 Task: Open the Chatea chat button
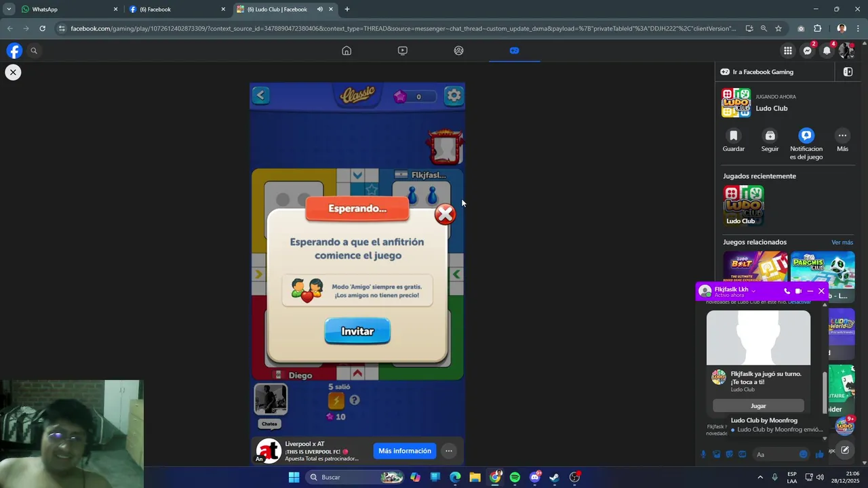coord(269,424)
